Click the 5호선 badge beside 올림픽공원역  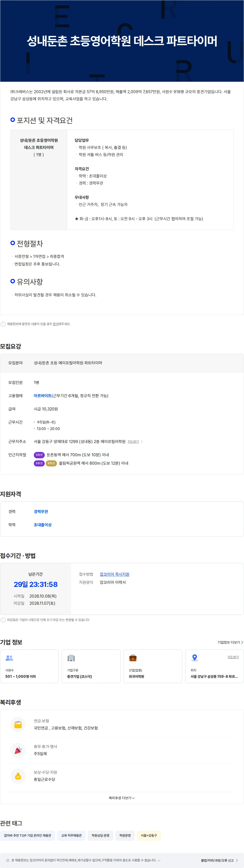[x=39, y=463]
